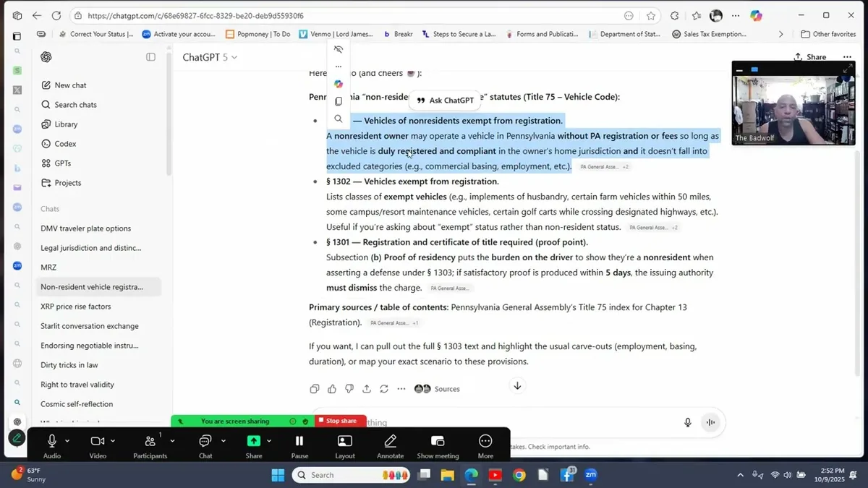The width and height of the screenshot is (868, 488).
Task: Open the Dirty tricks in law chat
Action: [98, 365]
